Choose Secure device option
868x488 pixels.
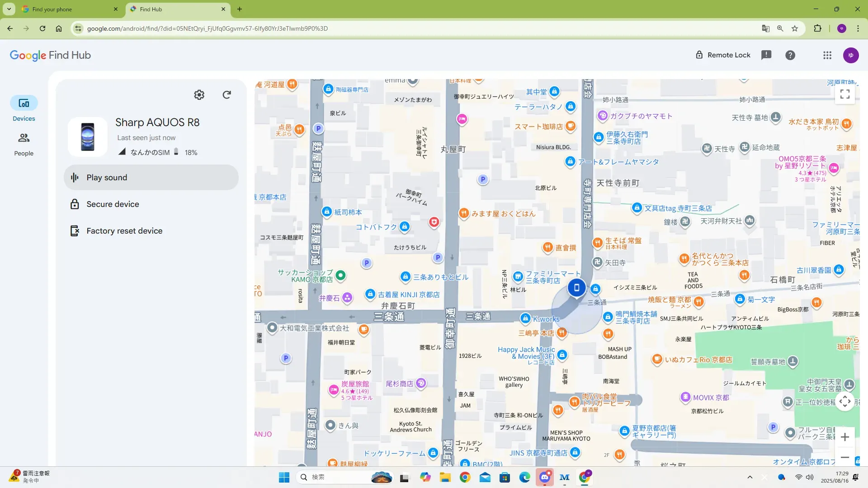tap(113, 204)
